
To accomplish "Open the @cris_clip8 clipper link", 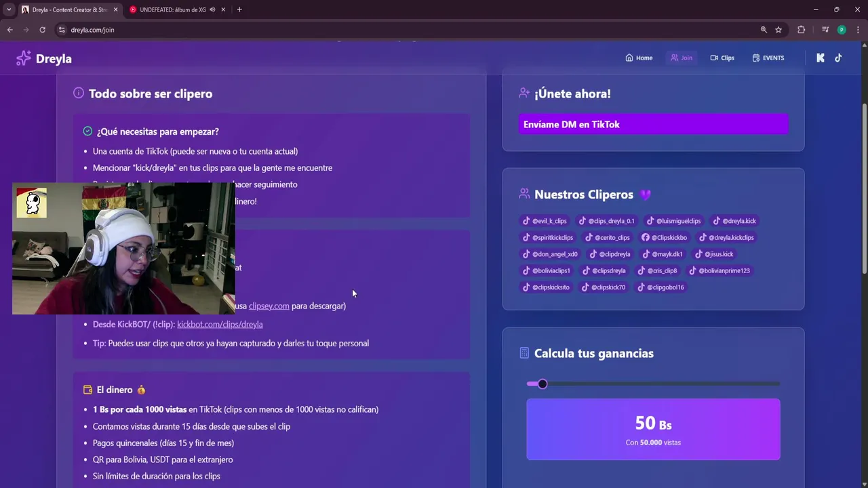I will [658, 270].
